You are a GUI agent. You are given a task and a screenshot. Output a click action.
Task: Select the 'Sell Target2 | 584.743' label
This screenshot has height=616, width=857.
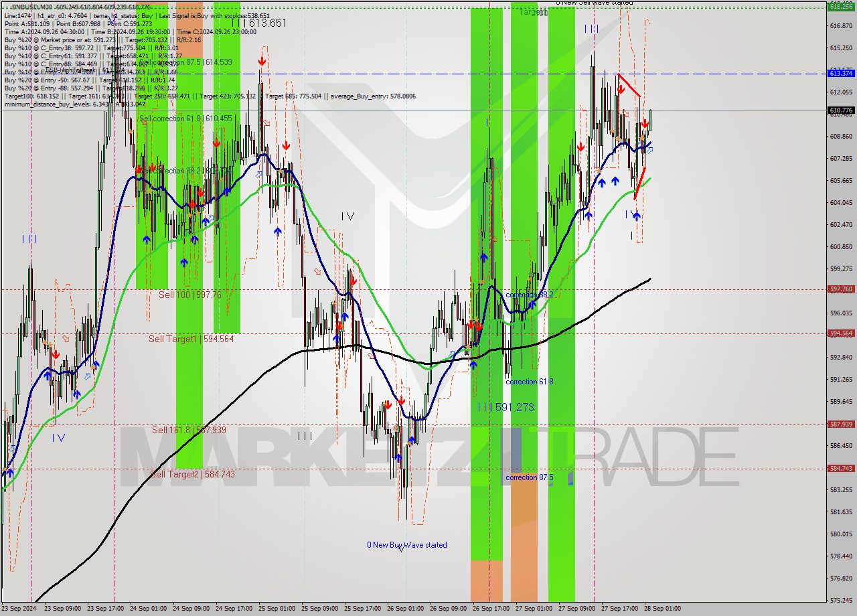tap(192, 474)
